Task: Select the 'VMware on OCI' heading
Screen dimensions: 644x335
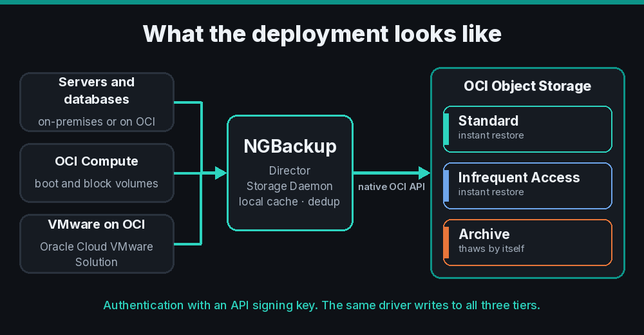Action: coord(97,224)
